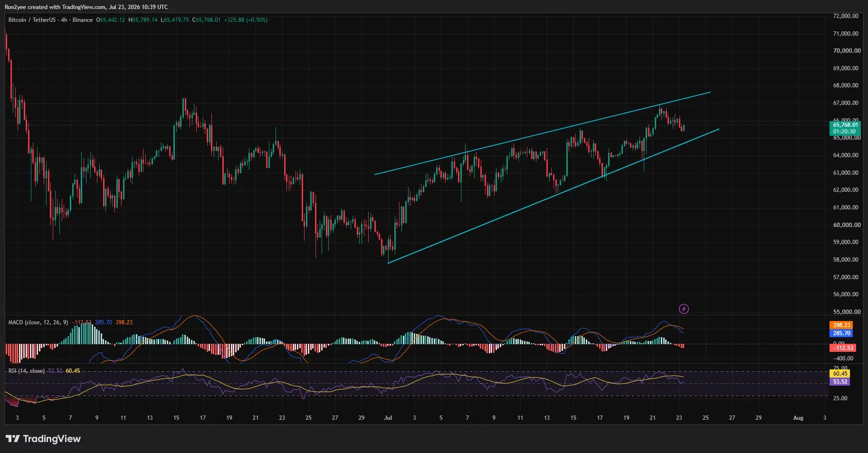Click the 55,000.00 price axis label

(x=847, y=312)
